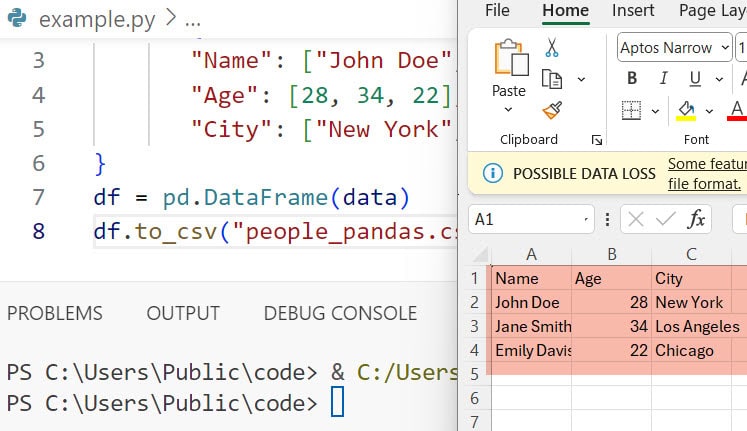Click the 'City' header cell
The image size is (747, 431).
click(691, 279)
